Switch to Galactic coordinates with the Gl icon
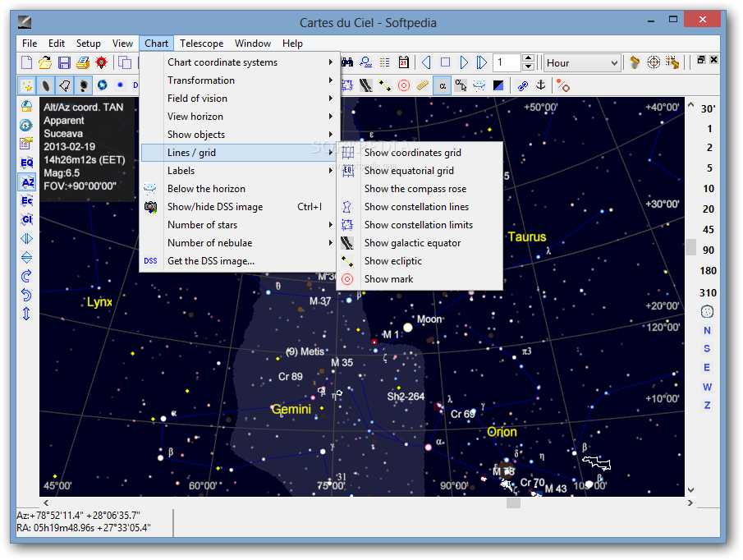Viewport: 743px width, 560px height. (x=26, y=220)
